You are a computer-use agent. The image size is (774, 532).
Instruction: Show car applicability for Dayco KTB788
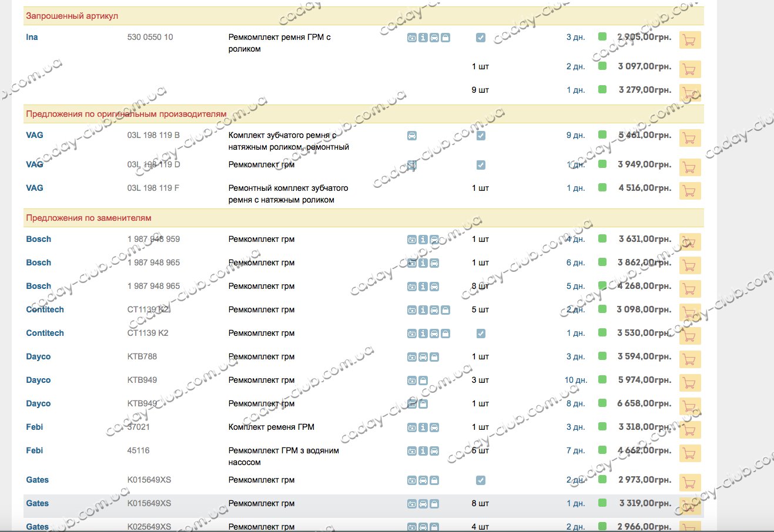(423, 357)
